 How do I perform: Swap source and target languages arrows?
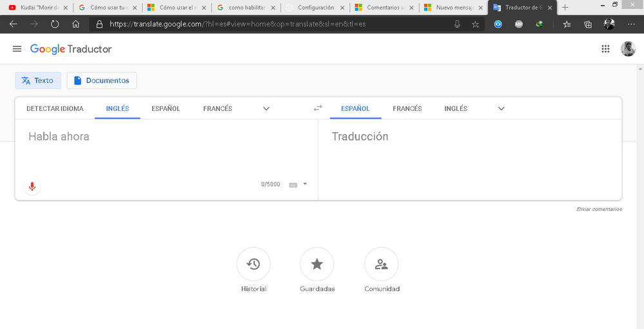(318, 108)
